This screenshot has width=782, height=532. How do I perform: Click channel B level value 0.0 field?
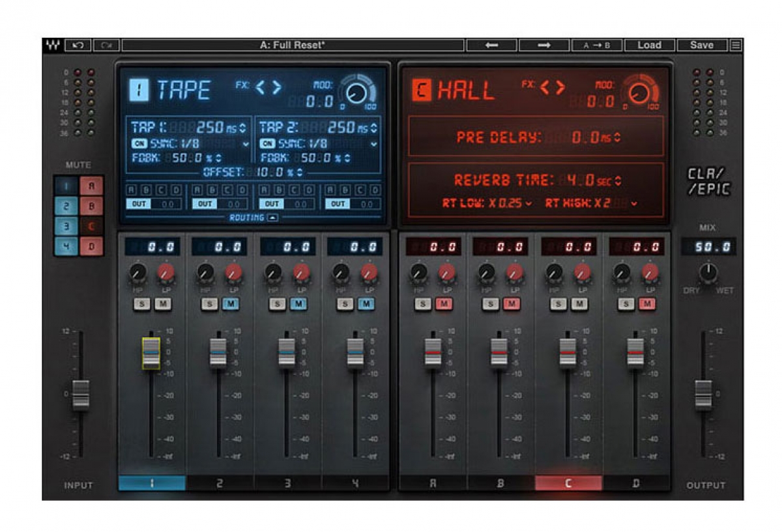[x=500, y=247]
